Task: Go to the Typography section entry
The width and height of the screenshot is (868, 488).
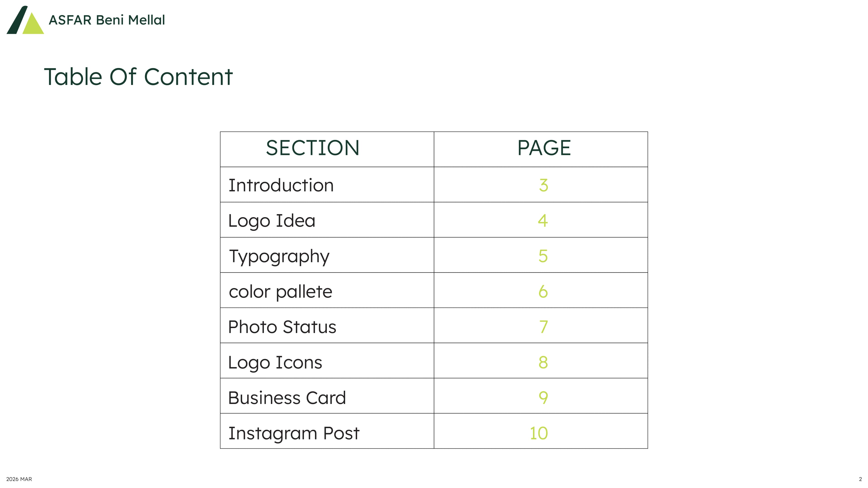Action: 279,256
